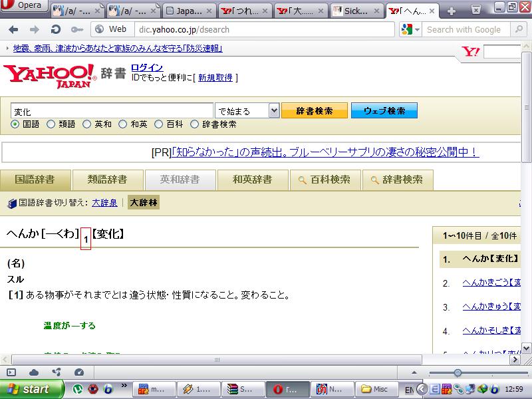Open the closed tabs trash icon
Screen dimensions: 532x399
pyautogui.click(x=476, y=10)
